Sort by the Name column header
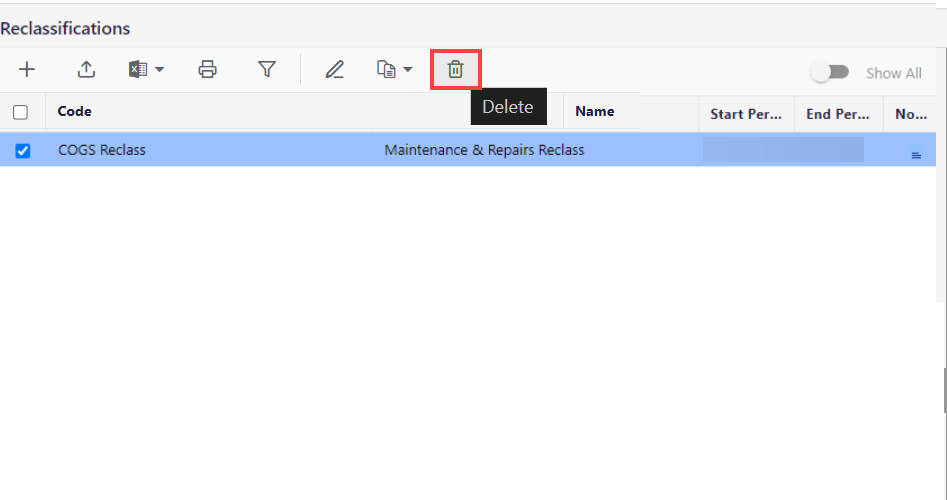This screenshot has width=947, height=500. [x=595, y=111]
